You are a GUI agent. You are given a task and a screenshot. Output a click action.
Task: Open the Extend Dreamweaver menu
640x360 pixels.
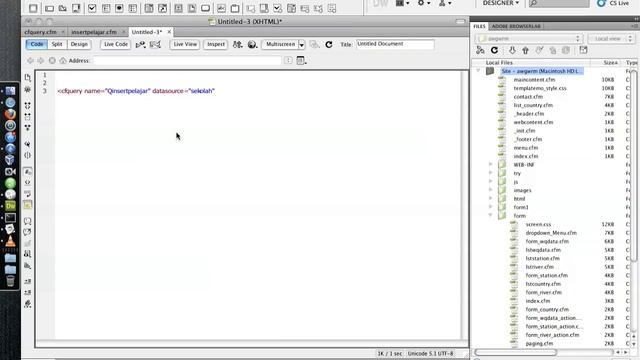(445, 3)
